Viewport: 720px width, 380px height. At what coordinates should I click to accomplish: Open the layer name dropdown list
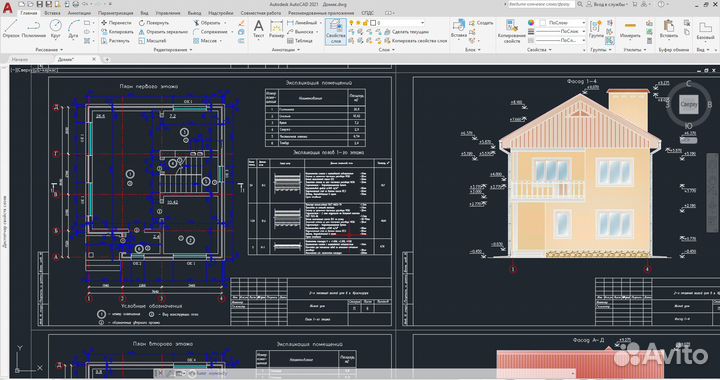coord(422,22)
